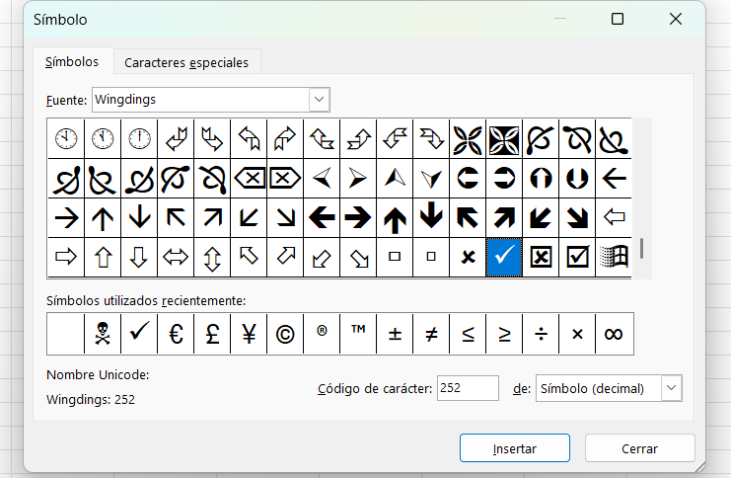Choose the infinity symbol in recent symbols
The image size is (731, 478).
click(x=613, y=334)
